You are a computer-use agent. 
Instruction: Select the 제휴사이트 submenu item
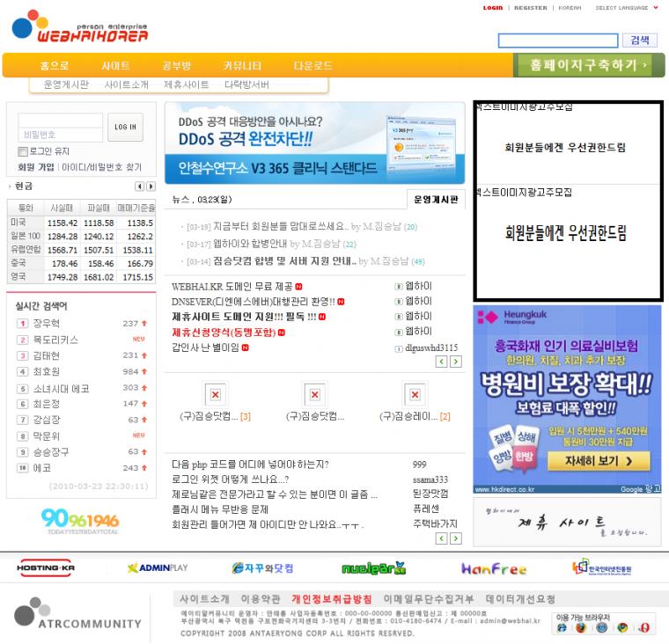pos(186,84)
